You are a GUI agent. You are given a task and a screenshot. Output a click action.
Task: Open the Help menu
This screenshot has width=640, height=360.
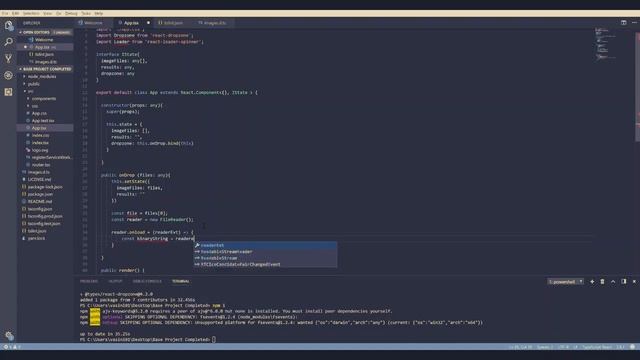98,13
